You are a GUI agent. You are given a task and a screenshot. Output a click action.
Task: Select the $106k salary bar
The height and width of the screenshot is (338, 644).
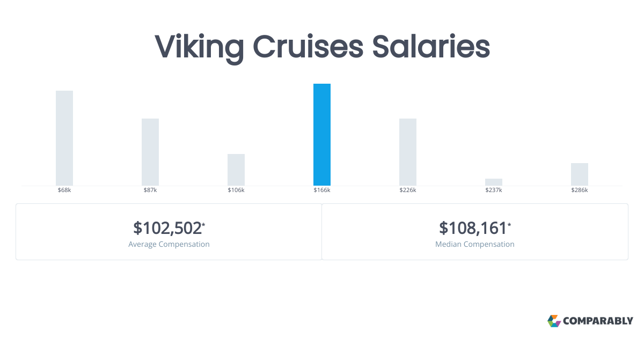pos(236,170)
